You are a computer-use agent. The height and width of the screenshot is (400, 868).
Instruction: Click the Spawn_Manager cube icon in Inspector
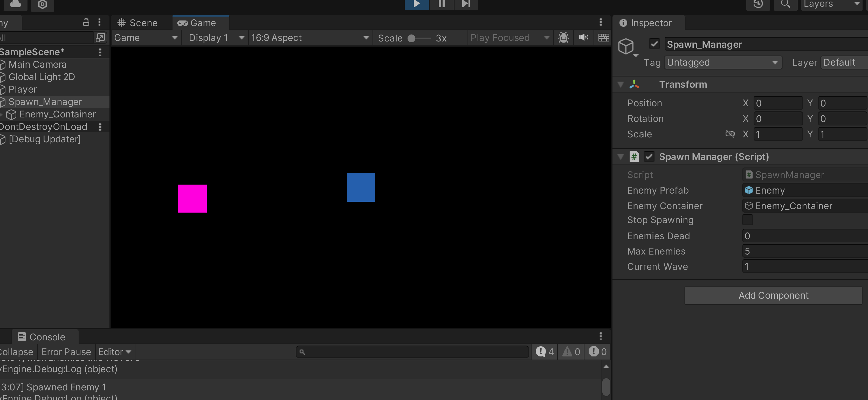click(x=626, y=46)
